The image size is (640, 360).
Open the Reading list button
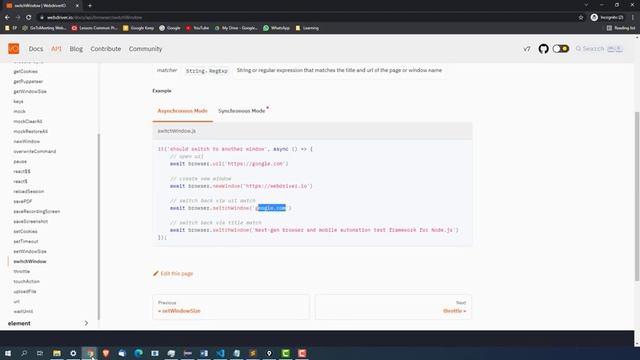click(x=621, y=28)
